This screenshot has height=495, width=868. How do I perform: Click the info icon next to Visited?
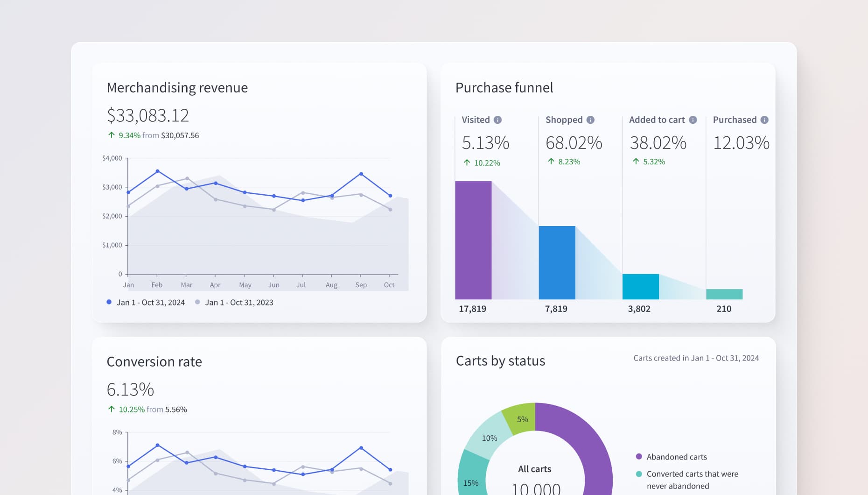coord(497,120)
